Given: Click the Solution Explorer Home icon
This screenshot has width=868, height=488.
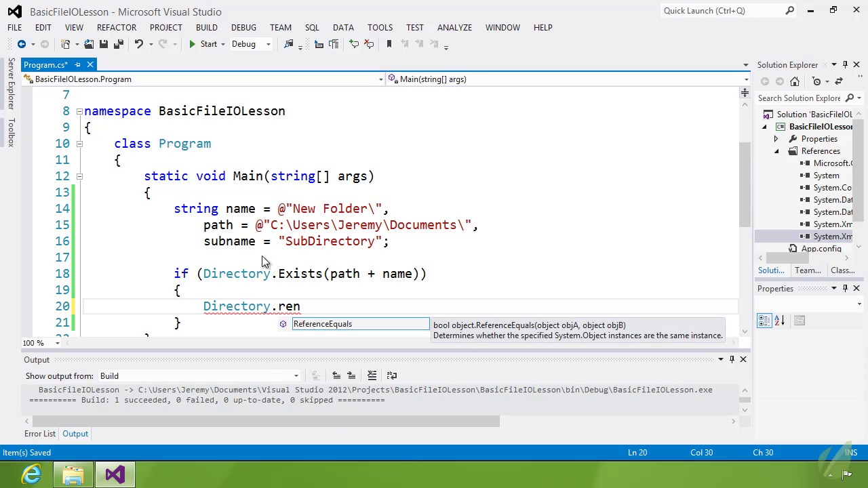Looking at the screenshot, I should (795, 81).
